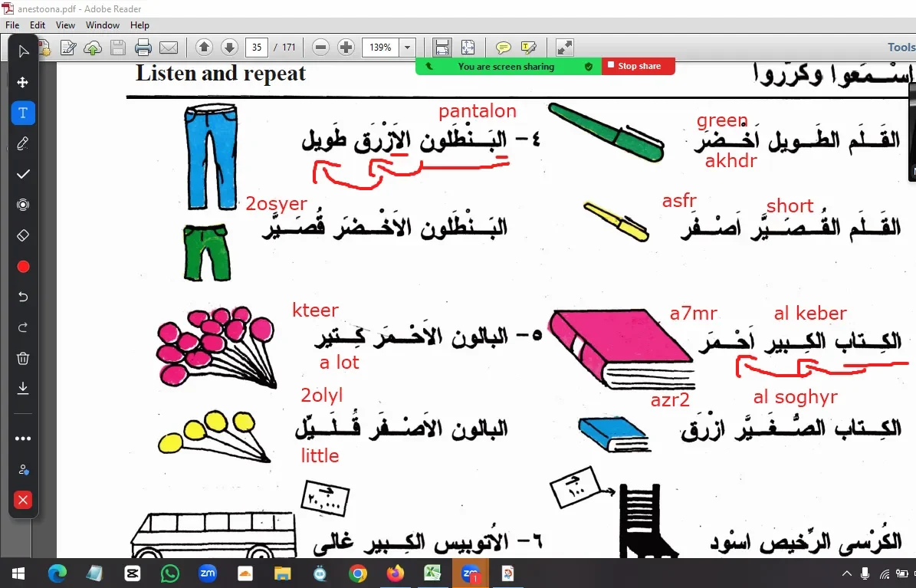Screen dimensions: 916x588
Task: Pick the red annotation color swatch
Action: pyautogui.click(x=23, y=266)
